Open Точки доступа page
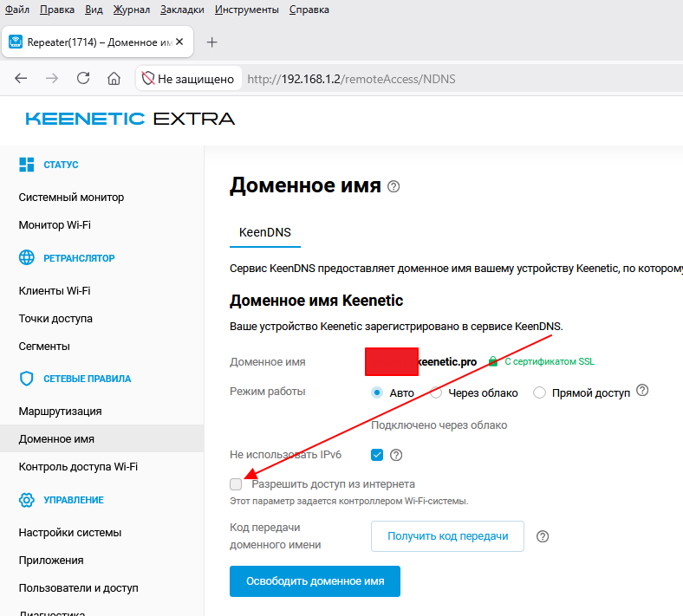The width and height of the screenshot is (683, 616). (55, 319)
